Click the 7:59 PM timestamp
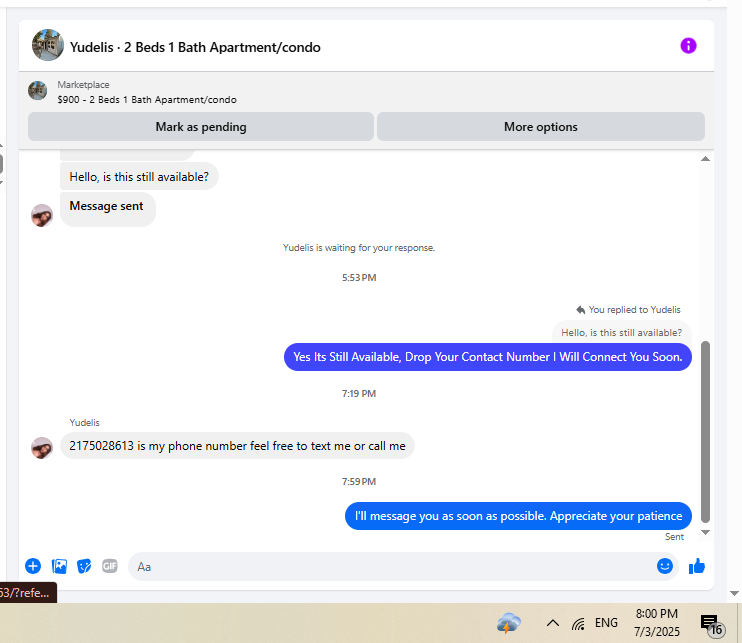Image resolution: width=742 pixels, height=643 pixels. [x=359, y=482]
